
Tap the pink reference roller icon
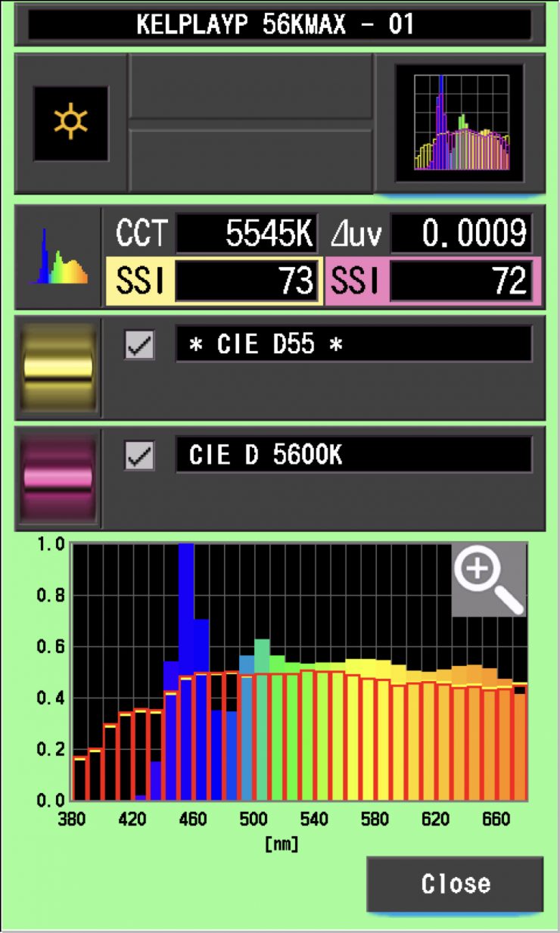58,478
